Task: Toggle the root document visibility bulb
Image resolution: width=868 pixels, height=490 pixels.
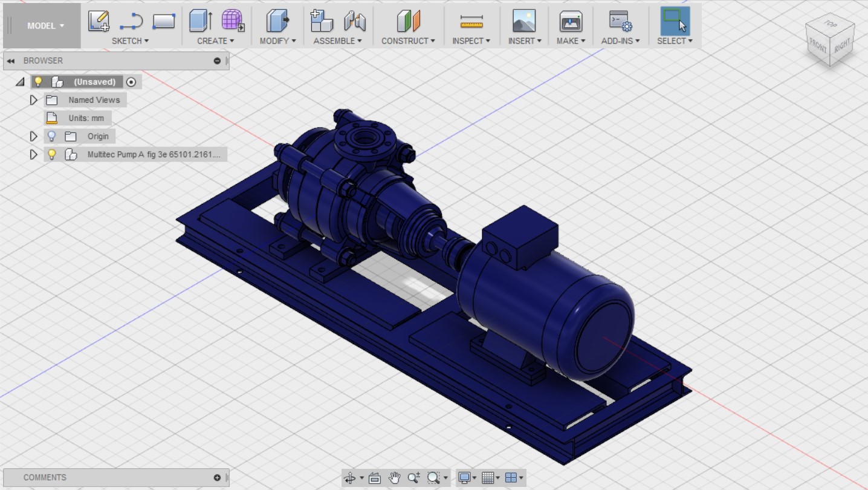Action: 38,82
